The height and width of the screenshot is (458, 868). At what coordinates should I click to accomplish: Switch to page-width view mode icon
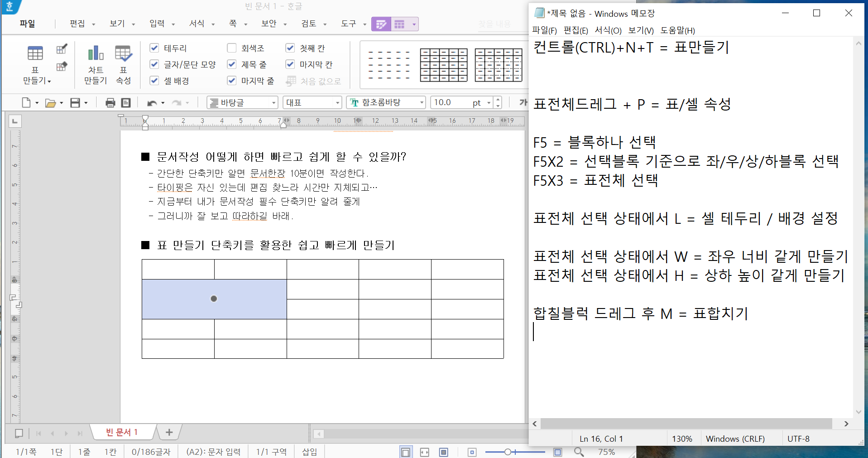click(425, 452)
